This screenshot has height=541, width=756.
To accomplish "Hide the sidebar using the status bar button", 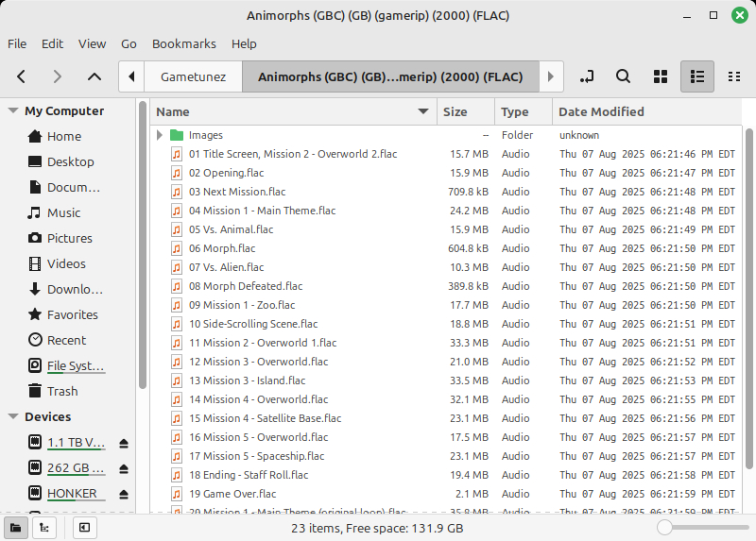I will click(84, 528).
